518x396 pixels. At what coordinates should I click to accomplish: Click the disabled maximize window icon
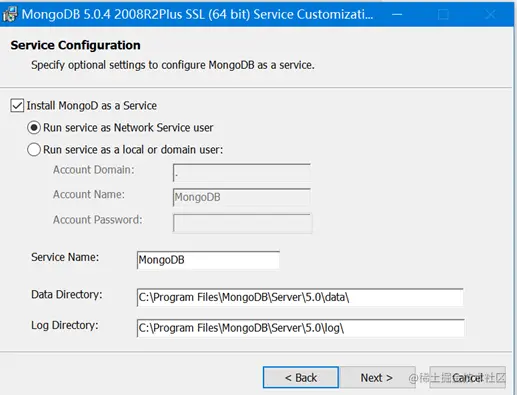pos(443,14)
